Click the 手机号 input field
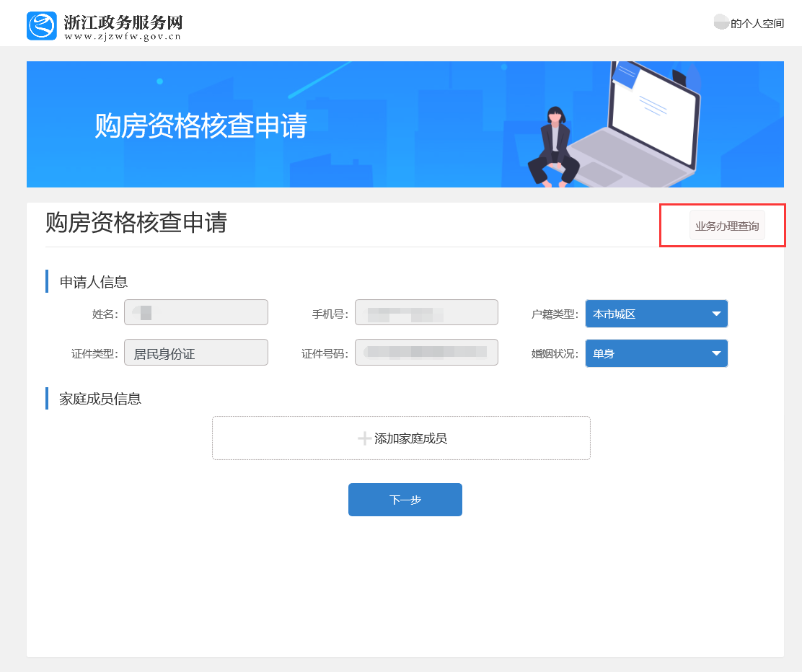The width and height of the screenshot is (802, 672). pyautogui.click(x=426, y=312)
